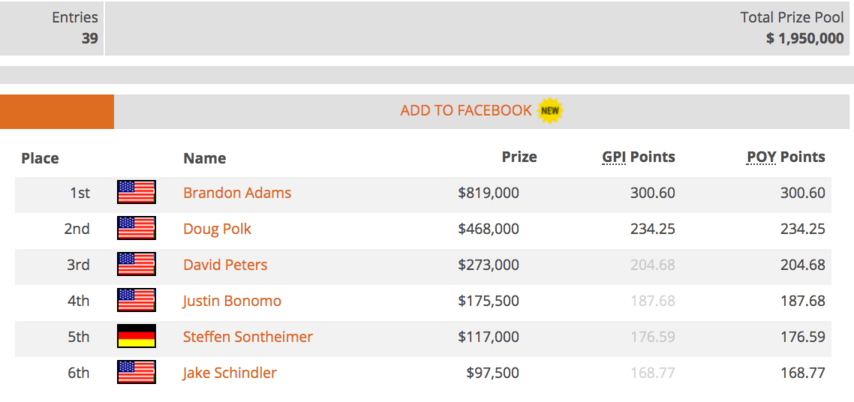
Task: Open David Peters player profile
Action: [225, 265]
